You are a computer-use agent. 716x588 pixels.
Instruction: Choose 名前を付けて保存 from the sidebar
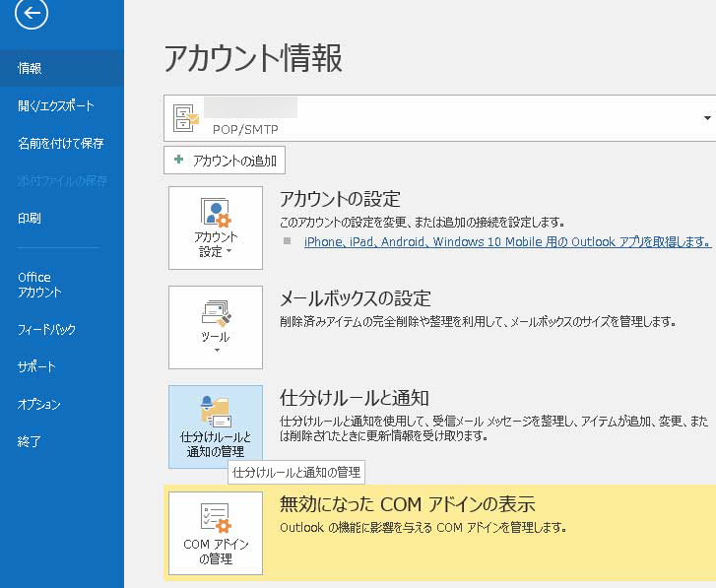tap(60, 143)
